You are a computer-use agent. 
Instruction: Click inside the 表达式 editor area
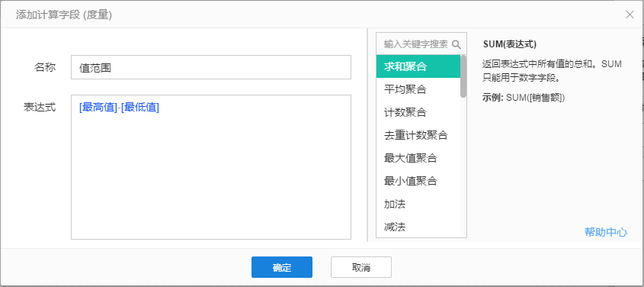[210, 167]
